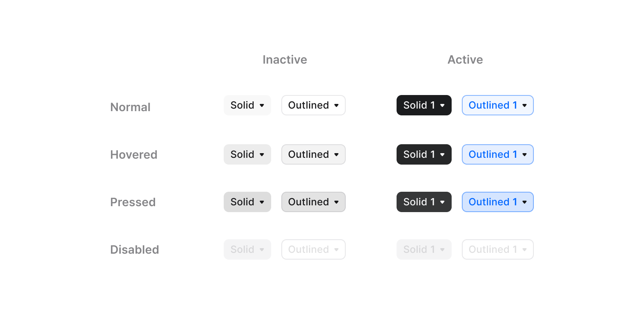Click the Normal inactive Solid dropdown button

247,105
